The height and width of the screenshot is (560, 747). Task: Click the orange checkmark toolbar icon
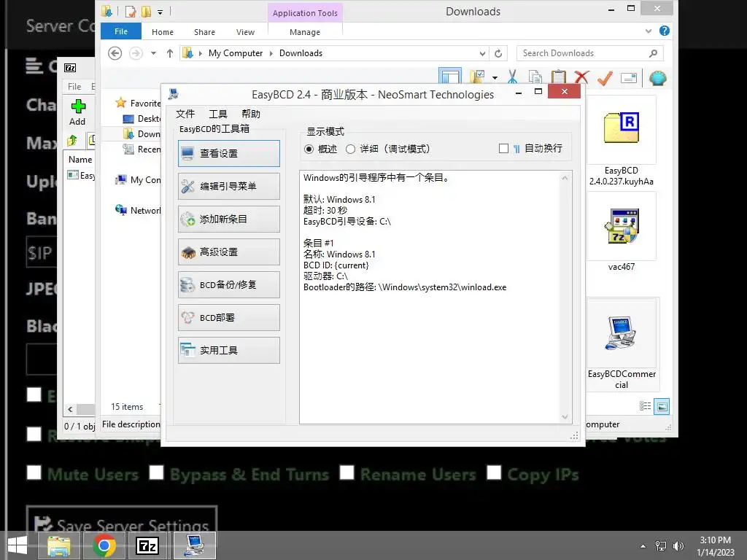tap(605, 77)
